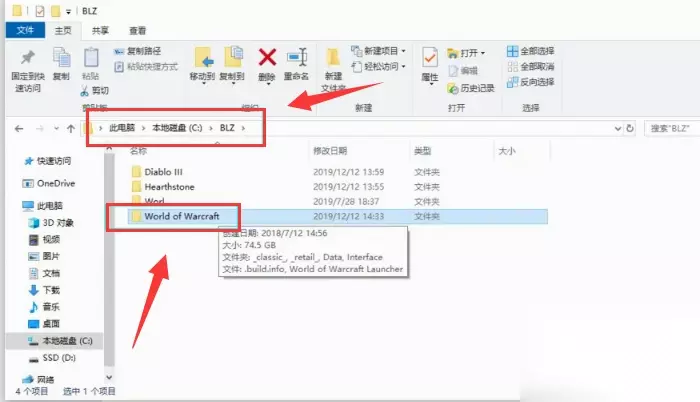Click the Edit (编辑) ribbon button
This screenshot has height=402, width=700.
[x=463, y=71]
